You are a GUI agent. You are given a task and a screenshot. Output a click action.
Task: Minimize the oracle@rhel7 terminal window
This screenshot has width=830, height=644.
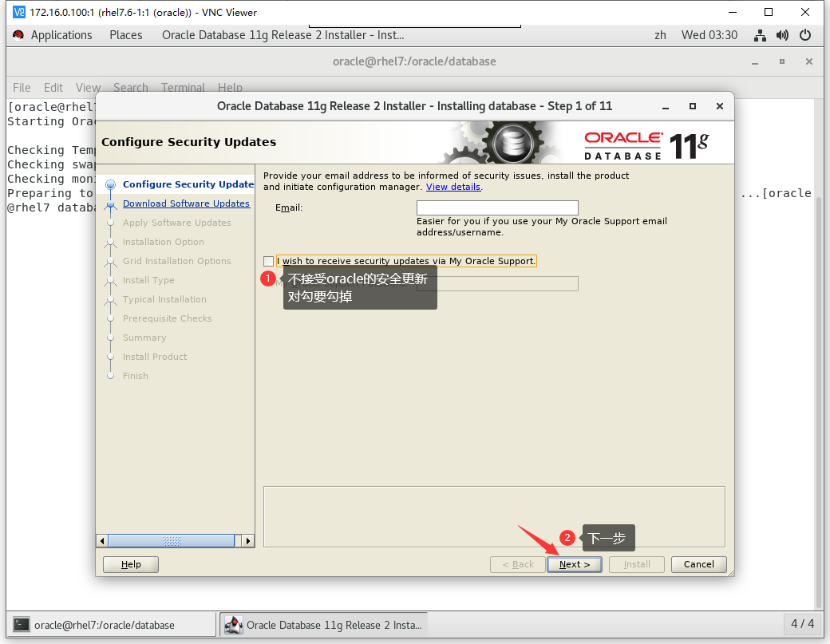pos(755,62)
